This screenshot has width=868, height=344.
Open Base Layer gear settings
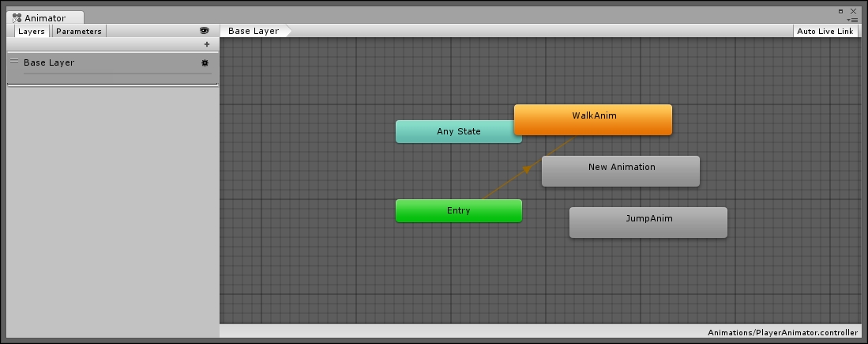(205, 63)
